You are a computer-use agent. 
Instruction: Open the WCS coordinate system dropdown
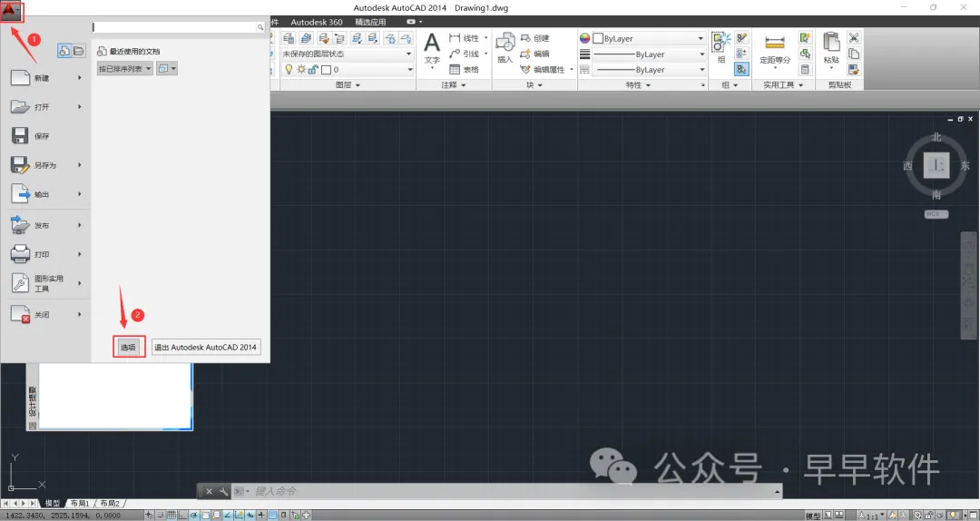pyautogui.click(x=936, y=214)
